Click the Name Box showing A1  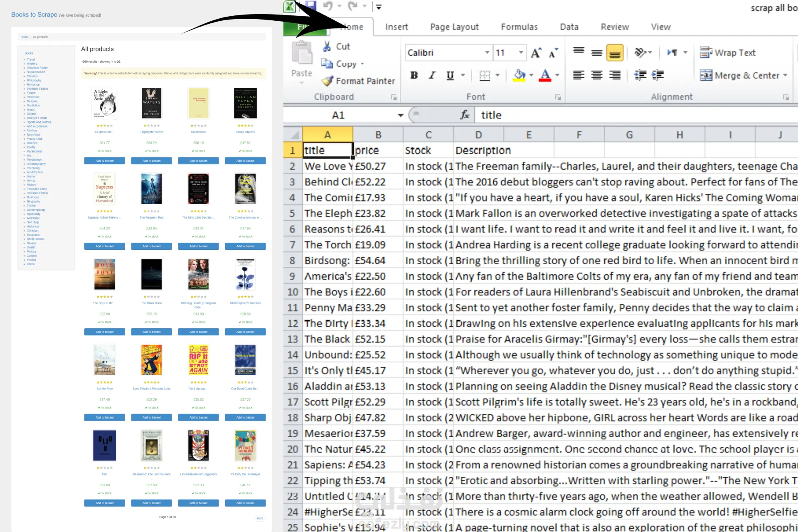coord(339,115)
